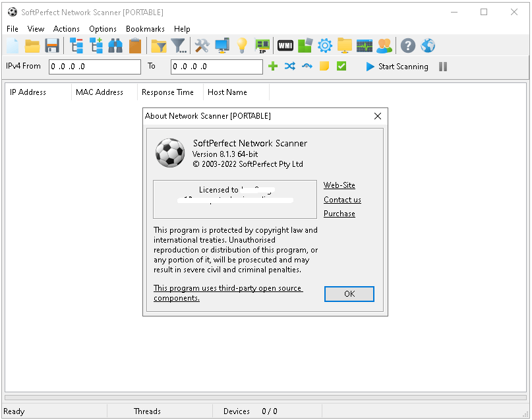Save results with floppy disk icon
Screen dimensions: 532x420
tap(52, 45)
